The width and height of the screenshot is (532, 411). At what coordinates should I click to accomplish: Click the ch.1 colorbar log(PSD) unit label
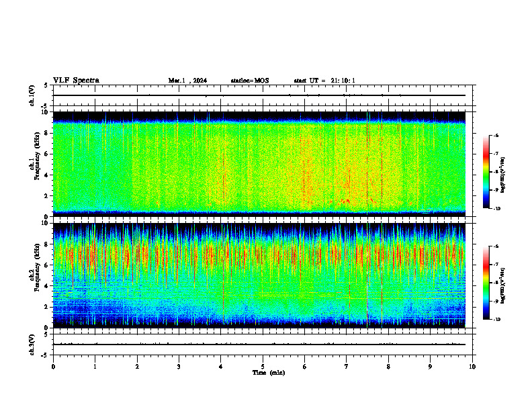click(x=503, y=175)
